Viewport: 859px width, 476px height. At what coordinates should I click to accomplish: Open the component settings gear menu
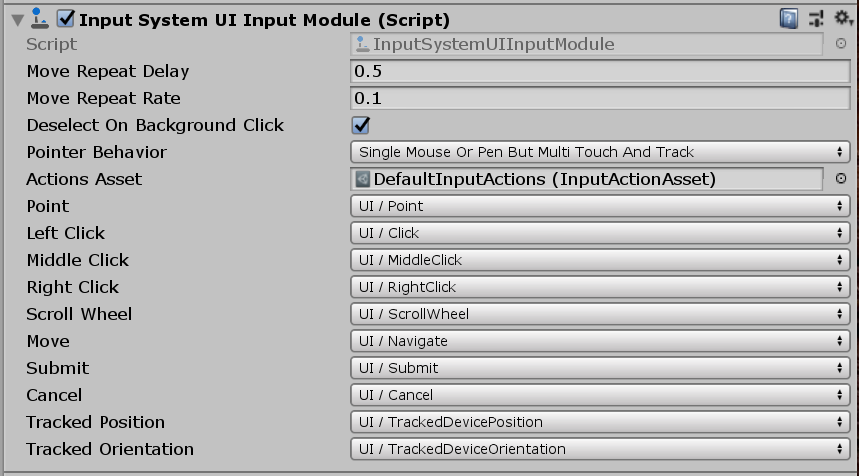pyautogui.click(x=841, y=18)
